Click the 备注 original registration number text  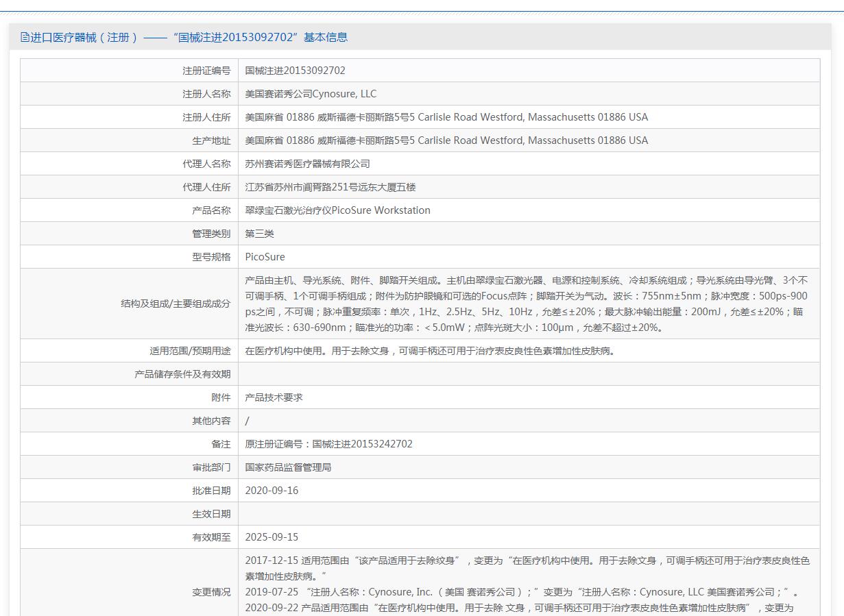(x=328, y=444)
